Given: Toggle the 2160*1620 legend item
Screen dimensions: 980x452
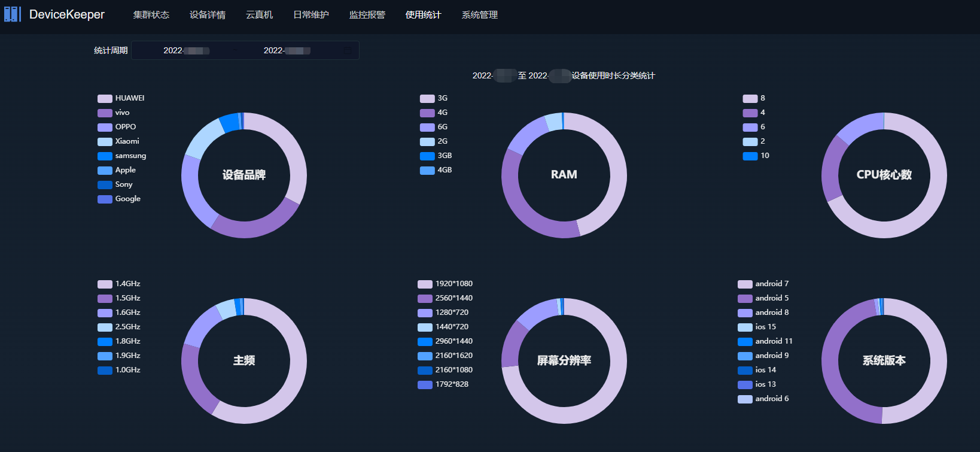Looking at the screenshot, I should click(x=445, y=356).
